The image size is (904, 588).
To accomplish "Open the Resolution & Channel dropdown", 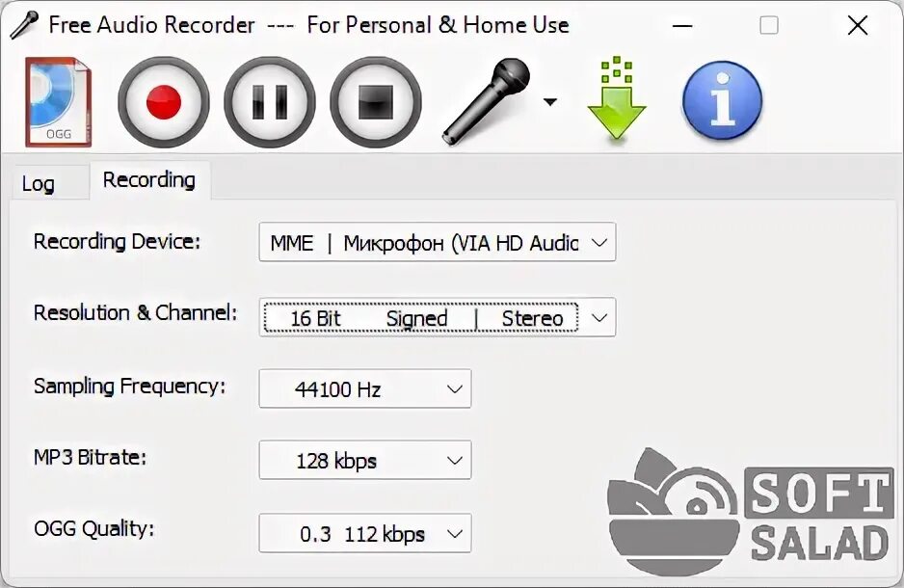I will tap(437, 317).
